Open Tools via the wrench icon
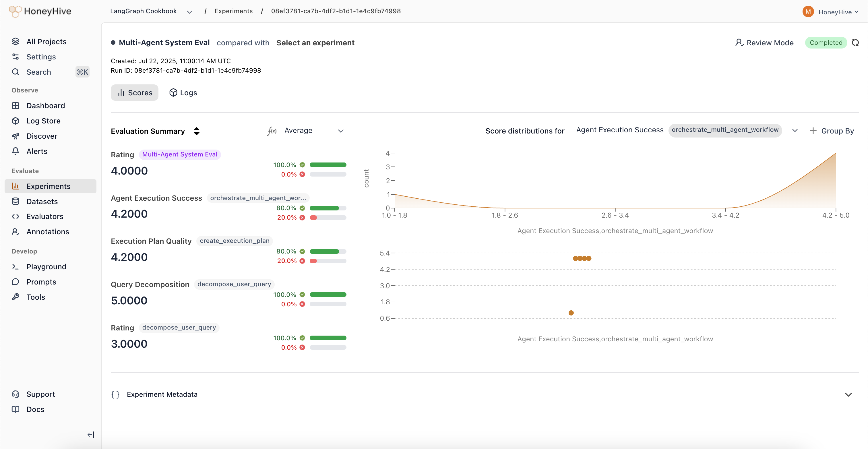Screen dimensions: 868x449 pyautogui.click(x=15, y=297)
